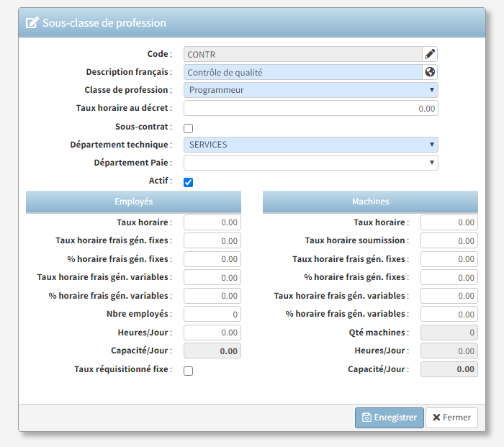Image resolution: width=504 pixels, height=447 pixels.
Task: Click Employés Capacité/Jour value field
Action: pyautogui.click(x=212, y=351)
